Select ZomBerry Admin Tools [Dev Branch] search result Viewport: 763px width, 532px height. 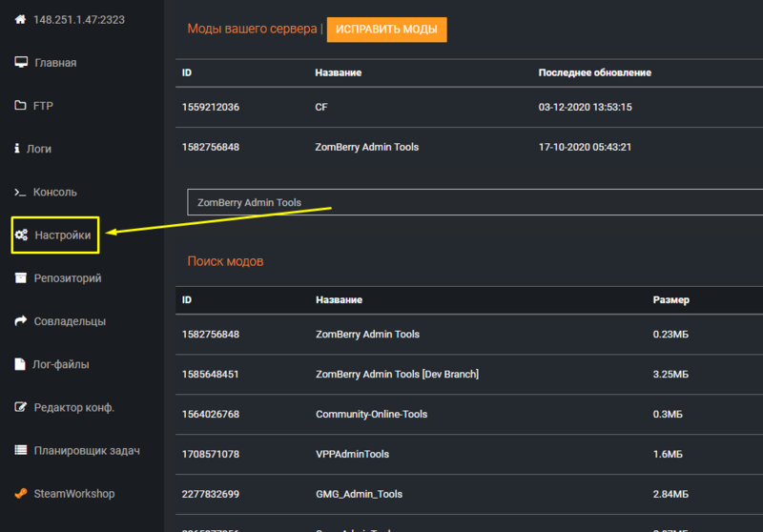pos(397,375)
